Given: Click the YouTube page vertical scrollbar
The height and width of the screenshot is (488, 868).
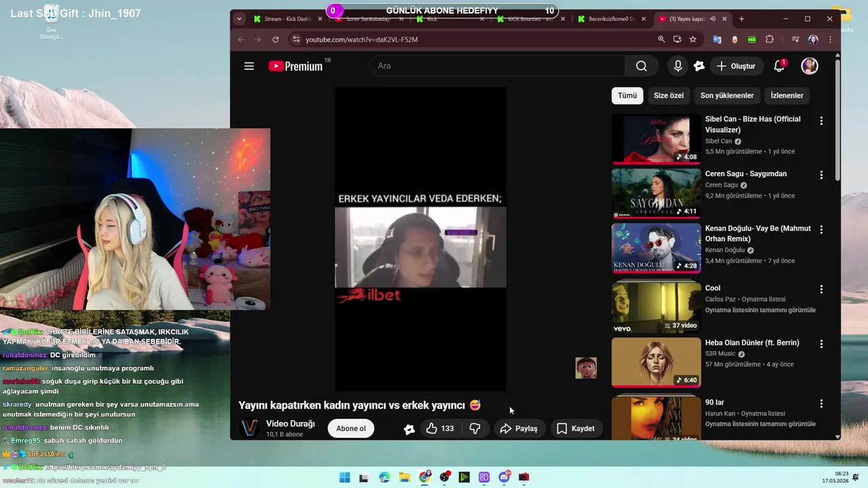Looking at the screenshot, I should click(837, 121).
